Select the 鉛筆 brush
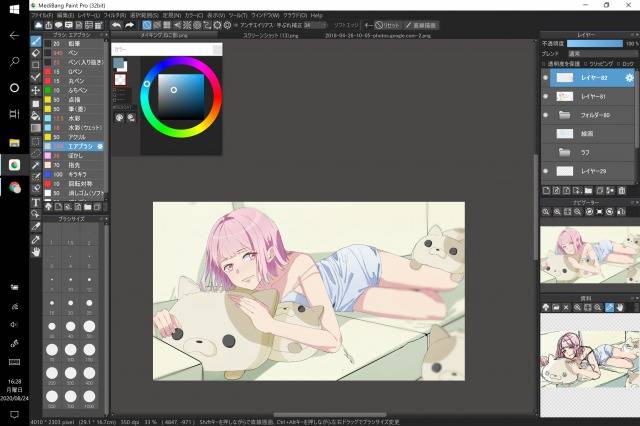The width and height of the screenshot is (640, 426). tap(74, 43)
